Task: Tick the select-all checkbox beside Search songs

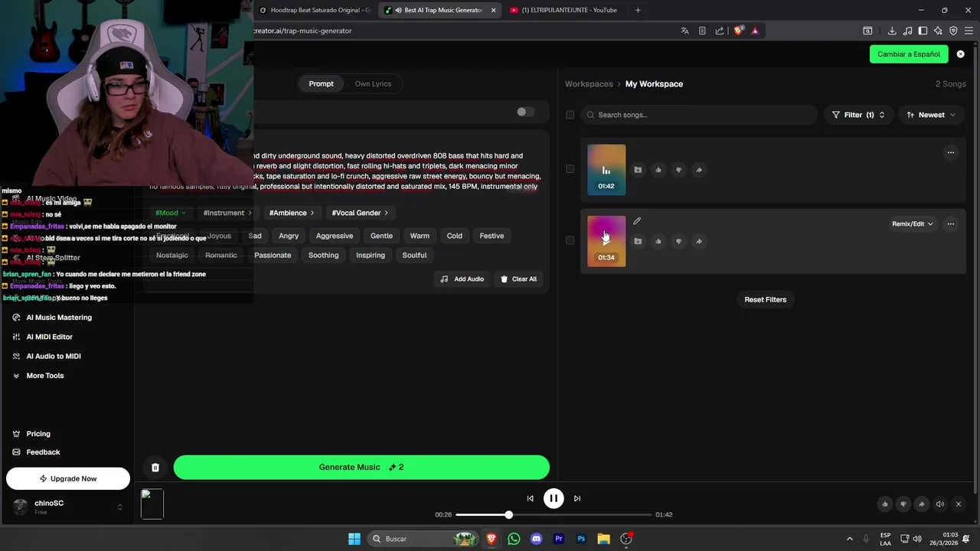Action: tap(570, 115)
